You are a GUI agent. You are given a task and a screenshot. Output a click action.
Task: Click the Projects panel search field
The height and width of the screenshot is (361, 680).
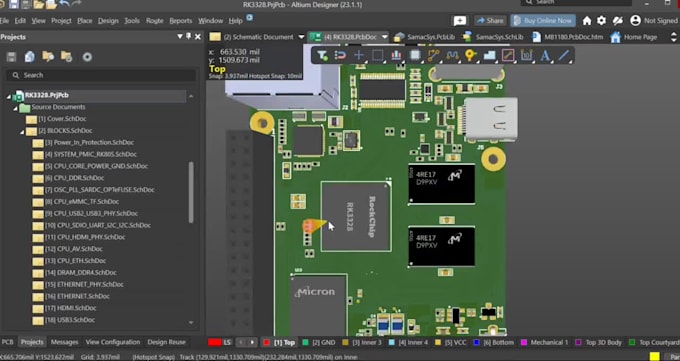(x=101, y=75)
